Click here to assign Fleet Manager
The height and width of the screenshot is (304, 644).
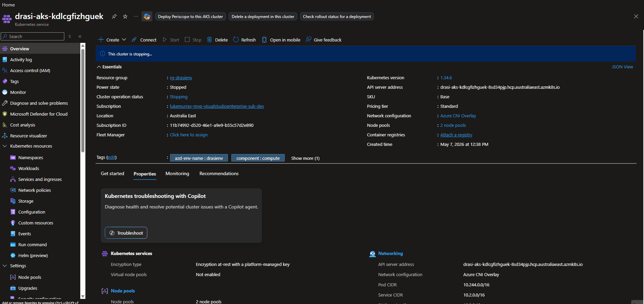[x=188, y=135]
